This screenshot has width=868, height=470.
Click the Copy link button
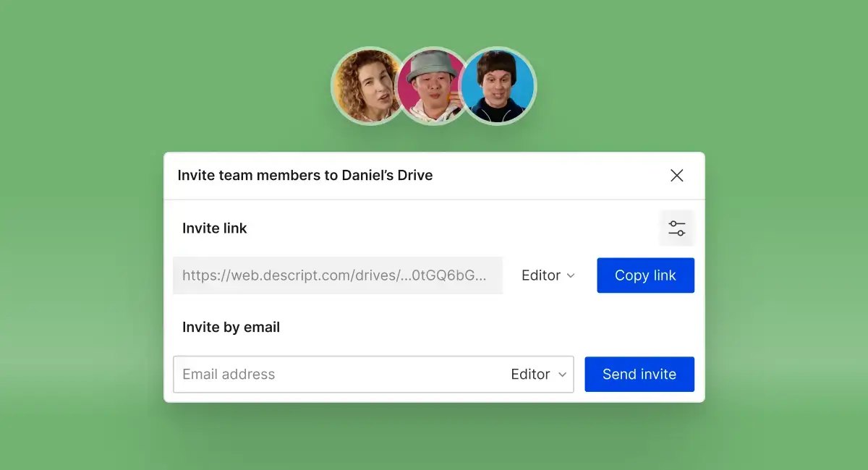[x=645, y=275]
